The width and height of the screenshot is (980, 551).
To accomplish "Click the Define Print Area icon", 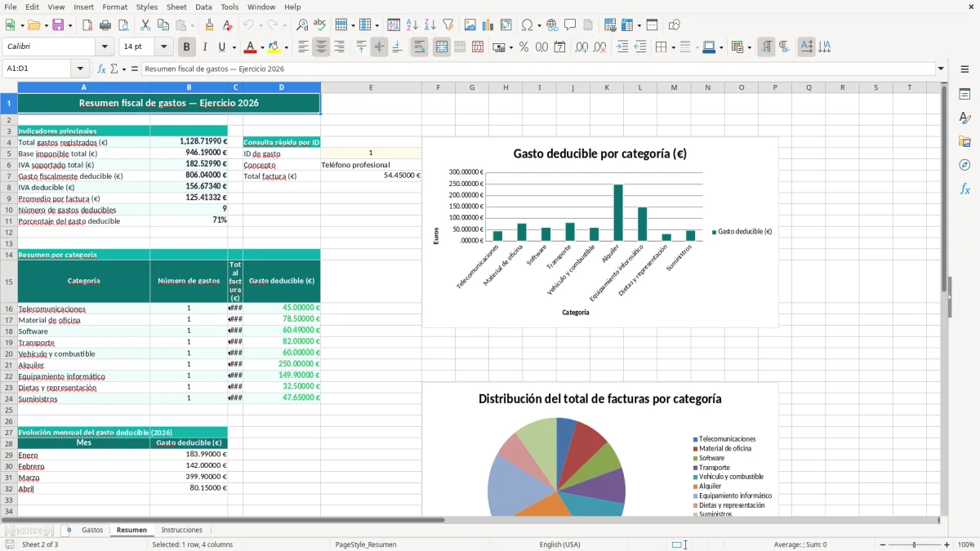I will (x=610, y=25).
